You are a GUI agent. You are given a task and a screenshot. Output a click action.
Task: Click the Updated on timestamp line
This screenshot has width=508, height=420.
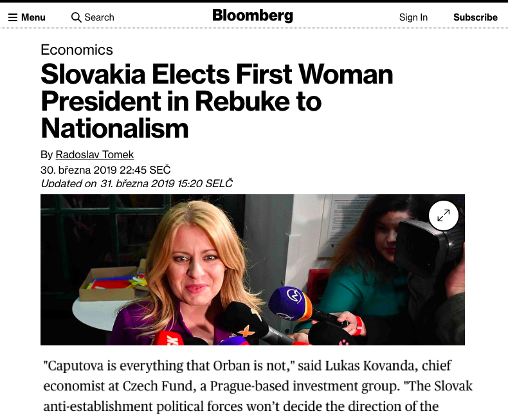(136, 183)
